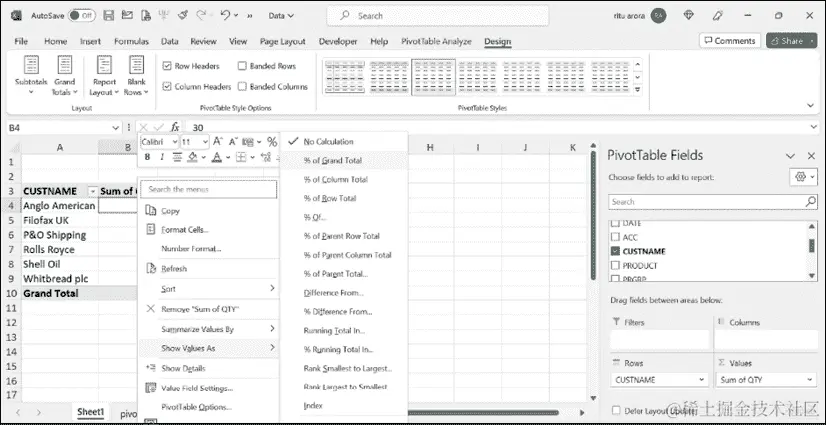This screenshot has width=826, height=425.
Task: Open the Sum of QTY dropdown in Values area
Action: click(808, 380)
